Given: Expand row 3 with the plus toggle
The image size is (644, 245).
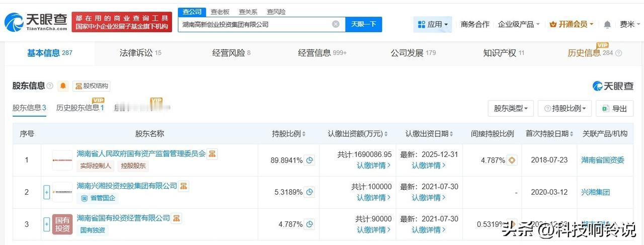Looking at the screenshot, I should pyautogui.click(x=47, y=224).
